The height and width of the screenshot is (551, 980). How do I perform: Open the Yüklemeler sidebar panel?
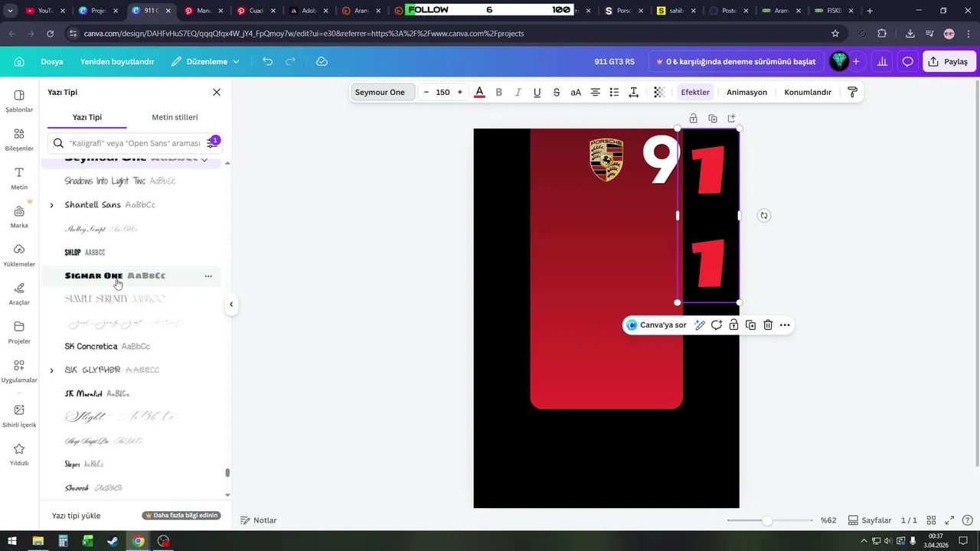click(19, 256)
